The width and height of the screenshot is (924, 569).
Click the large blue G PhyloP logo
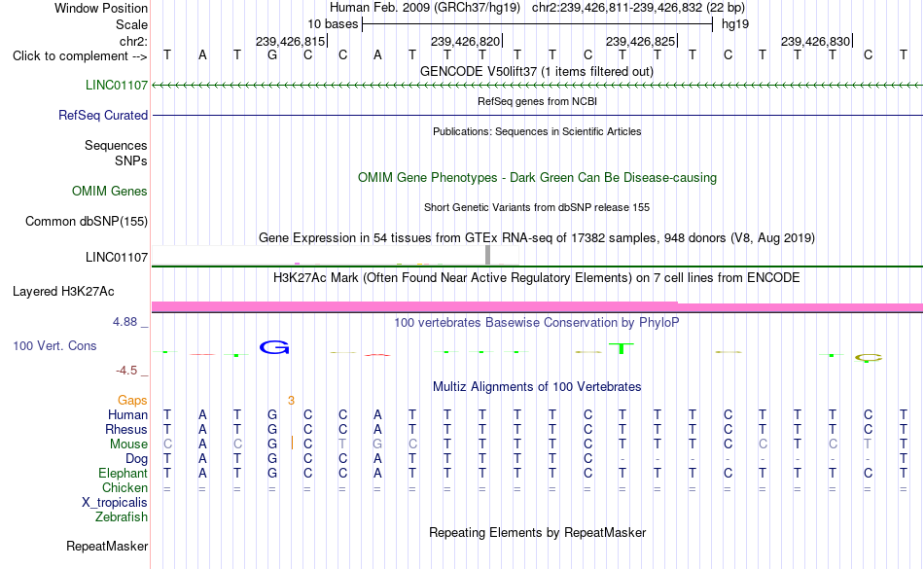274,347
